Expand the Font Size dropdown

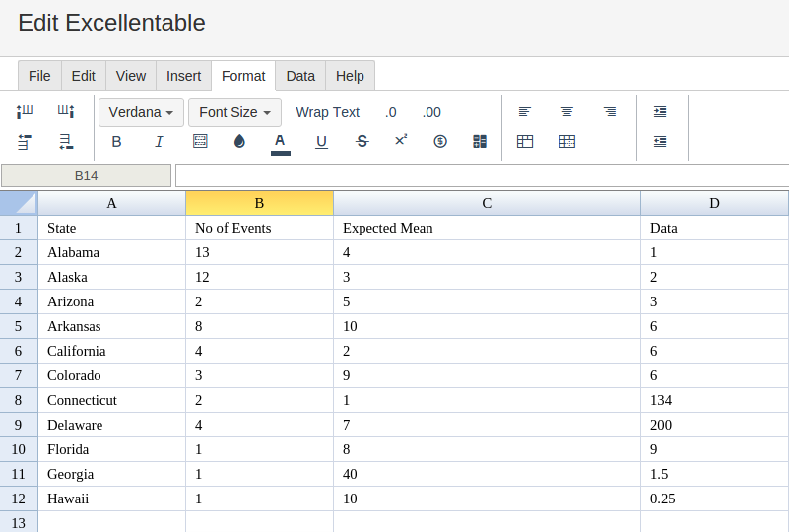[235, 112]
